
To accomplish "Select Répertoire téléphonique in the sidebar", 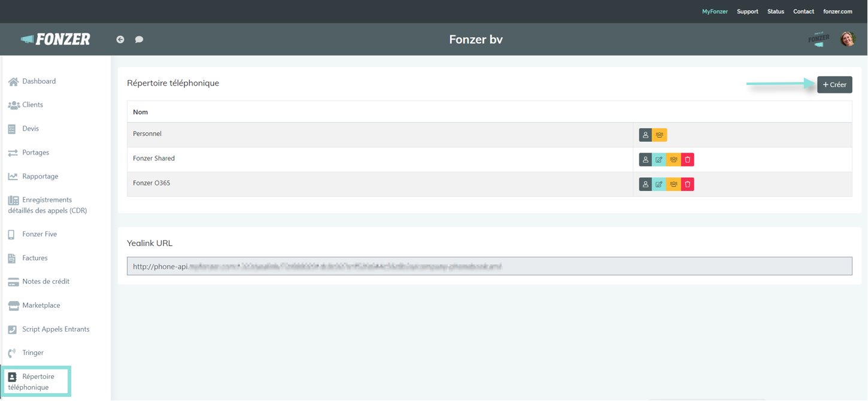I will [x=37, y=382].
